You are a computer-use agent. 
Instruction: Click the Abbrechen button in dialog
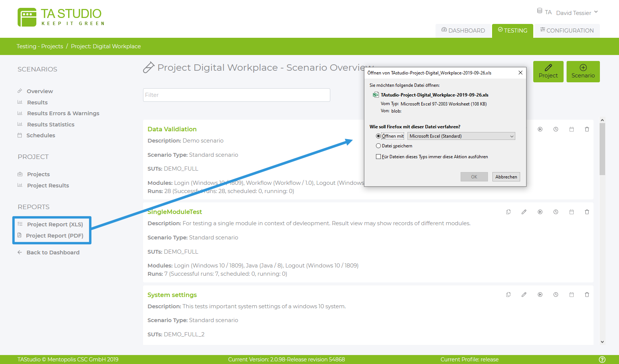click(506, 177)
